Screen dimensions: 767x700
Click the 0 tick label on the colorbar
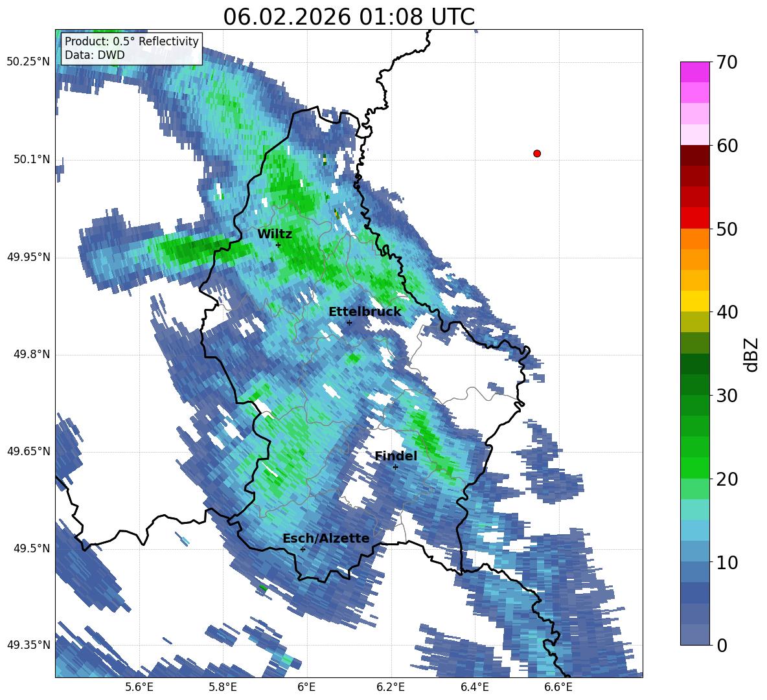(721, 646)
